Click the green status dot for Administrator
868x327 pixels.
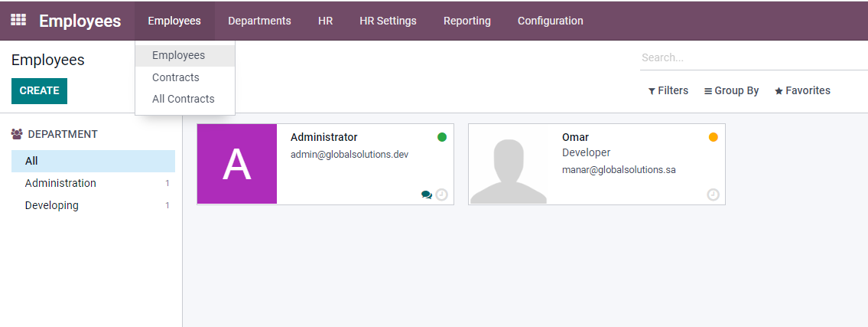pyautogui.click(x=442, y=137)
